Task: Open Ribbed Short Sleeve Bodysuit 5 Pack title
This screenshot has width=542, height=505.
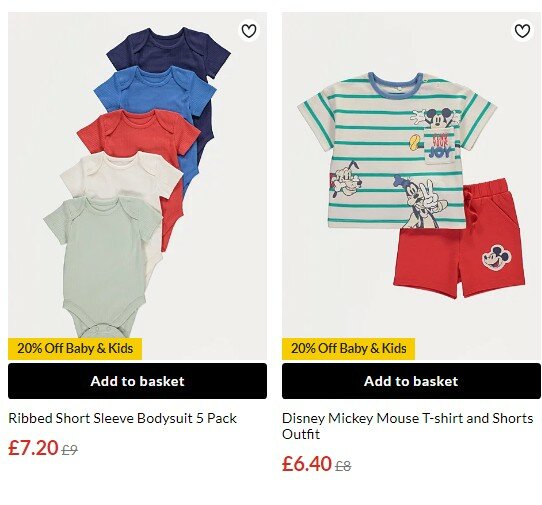Action: tap(122, 418)
